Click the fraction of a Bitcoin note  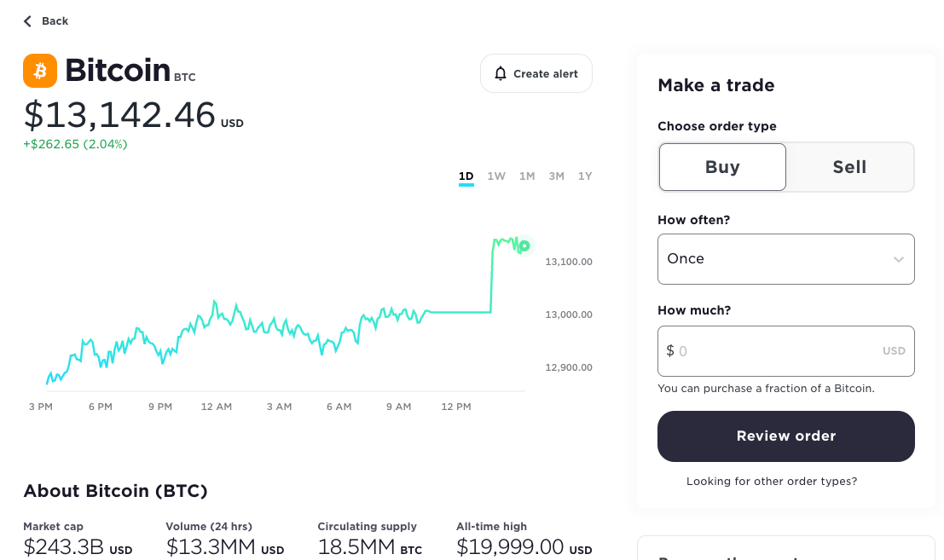(766, 389)
